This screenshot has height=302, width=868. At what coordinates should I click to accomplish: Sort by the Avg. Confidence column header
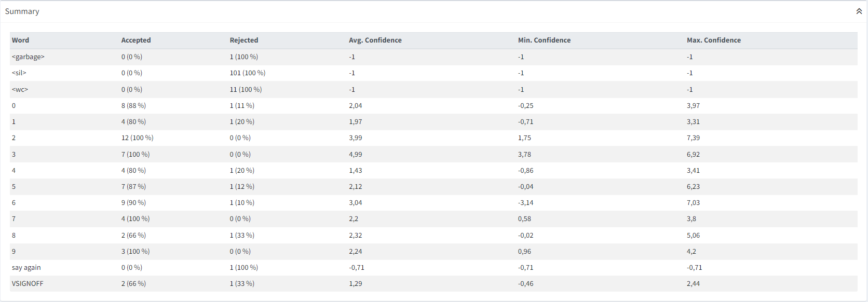(375, 40)
